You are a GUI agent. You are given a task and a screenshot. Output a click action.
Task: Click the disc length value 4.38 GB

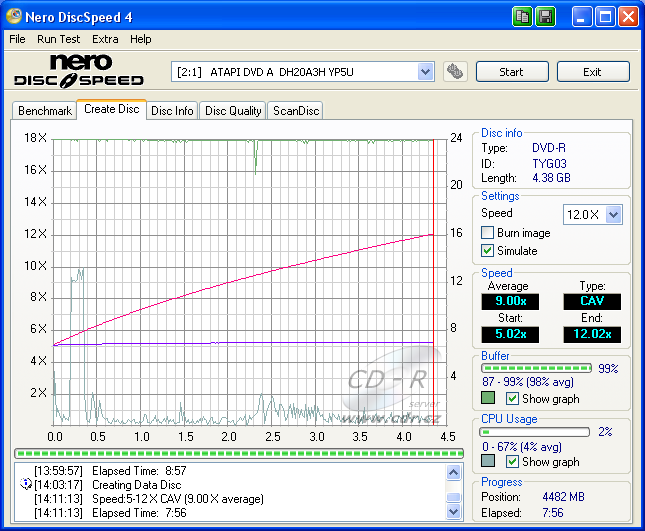(551, 178)
